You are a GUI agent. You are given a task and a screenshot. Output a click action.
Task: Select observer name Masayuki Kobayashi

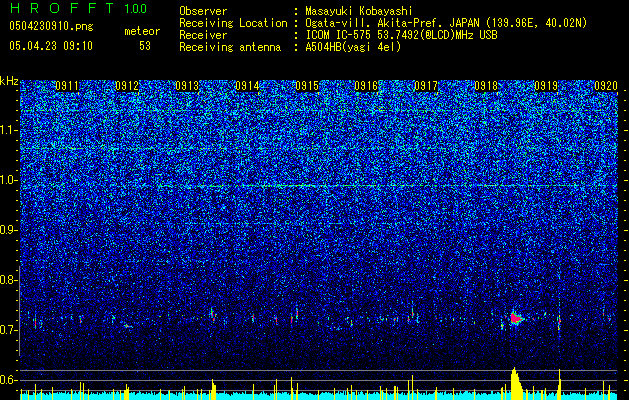(x=359, y=11)
